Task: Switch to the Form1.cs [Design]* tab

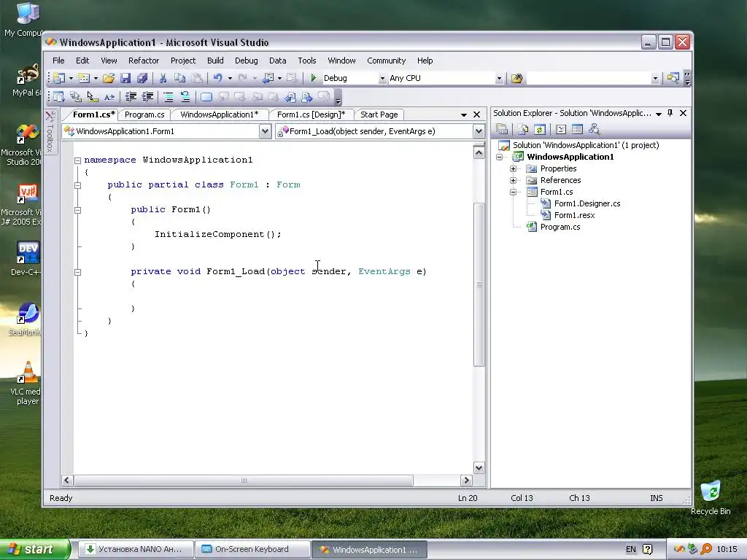Action: 311,114
